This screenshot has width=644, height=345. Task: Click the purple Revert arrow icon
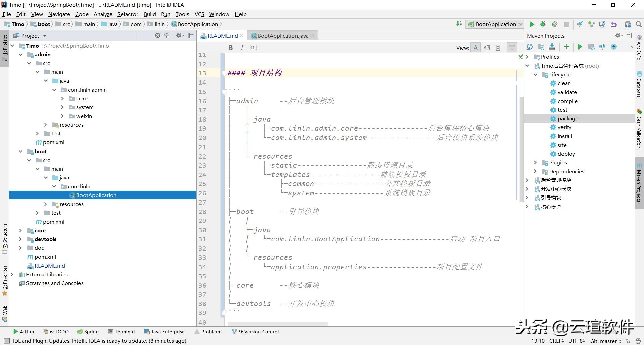tap(614, 24)
